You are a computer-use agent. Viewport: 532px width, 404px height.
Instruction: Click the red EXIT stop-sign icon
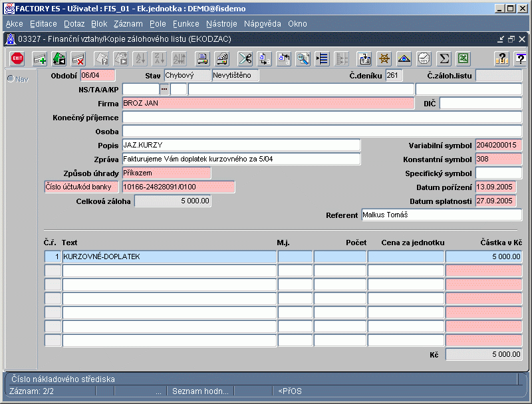[17, 58]
